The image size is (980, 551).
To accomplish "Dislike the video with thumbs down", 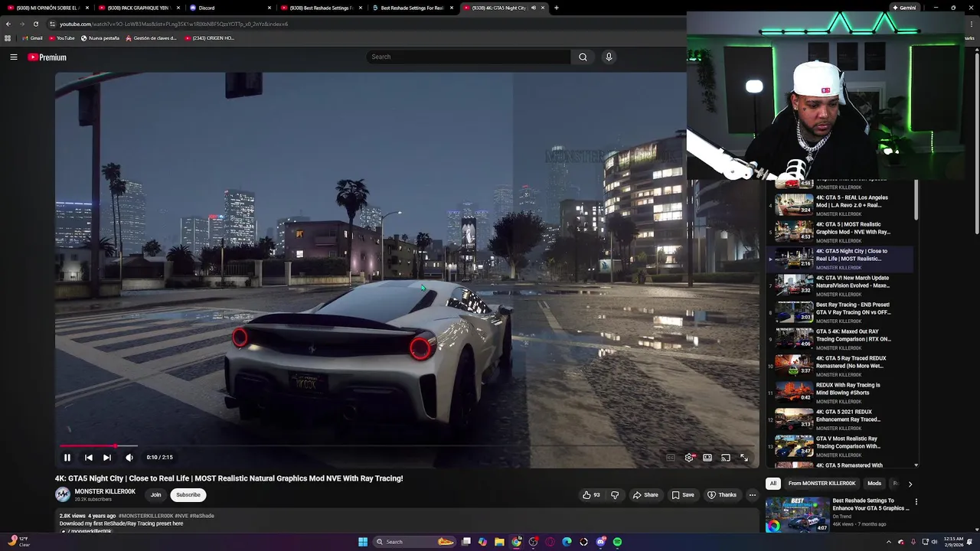I will click(x=615, y=495).
